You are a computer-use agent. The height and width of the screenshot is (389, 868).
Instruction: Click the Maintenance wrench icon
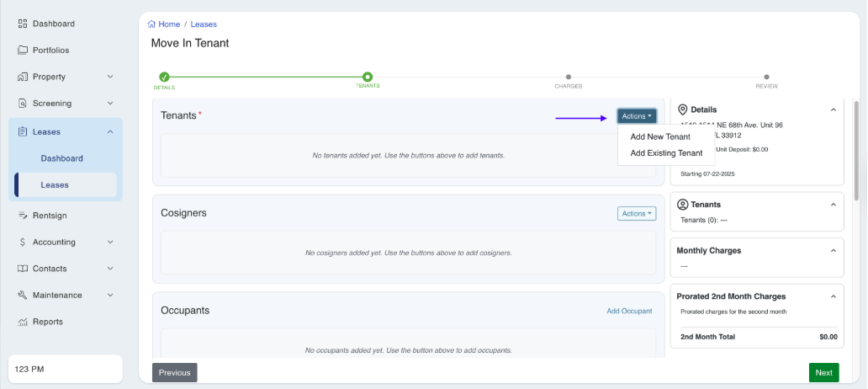[23, 296]
